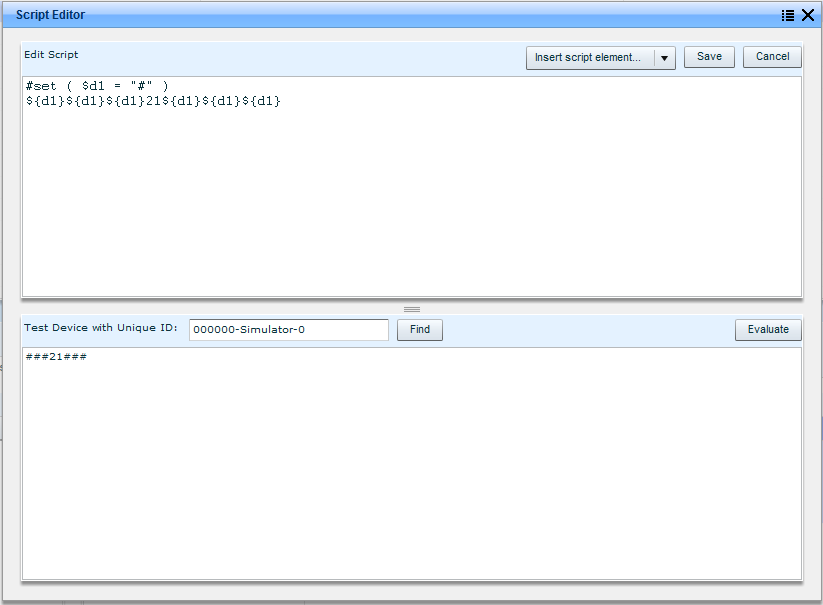Screen dimensions: 823x605
Task: Click the Edit Script label
Action: (x=51, y=55)
